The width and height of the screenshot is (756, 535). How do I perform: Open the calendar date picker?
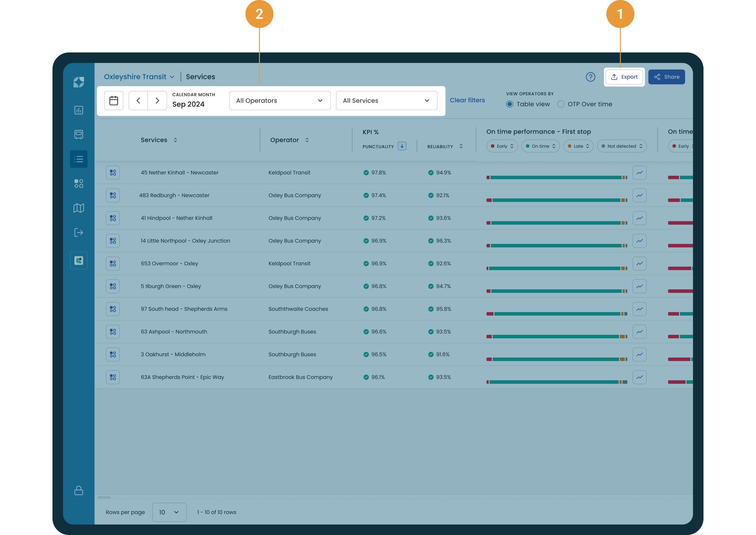(x=114, y=101)
